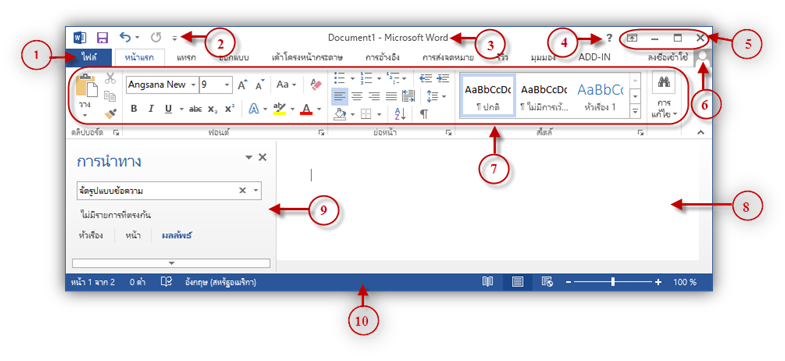Align paragraph text to the right

point(374,96)
